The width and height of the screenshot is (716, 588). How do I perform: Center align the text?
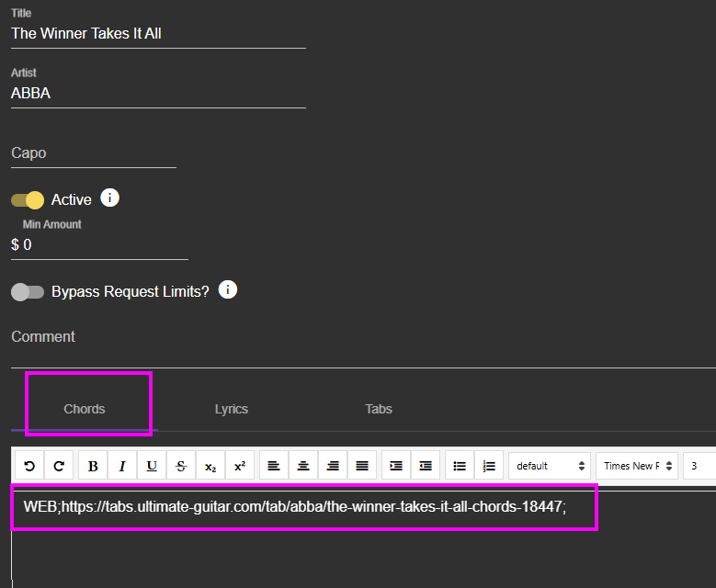coord(303,466)
